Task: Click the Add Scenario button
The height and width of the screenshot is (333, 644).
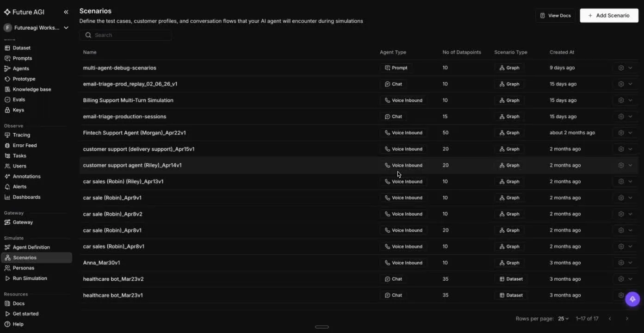Action: [609, 15]
